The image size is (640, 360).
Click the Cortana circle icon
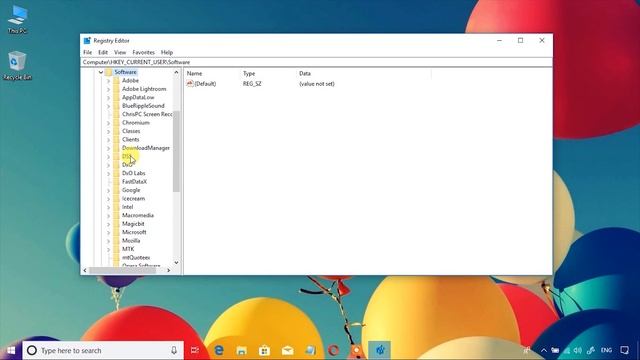[31, 350]
